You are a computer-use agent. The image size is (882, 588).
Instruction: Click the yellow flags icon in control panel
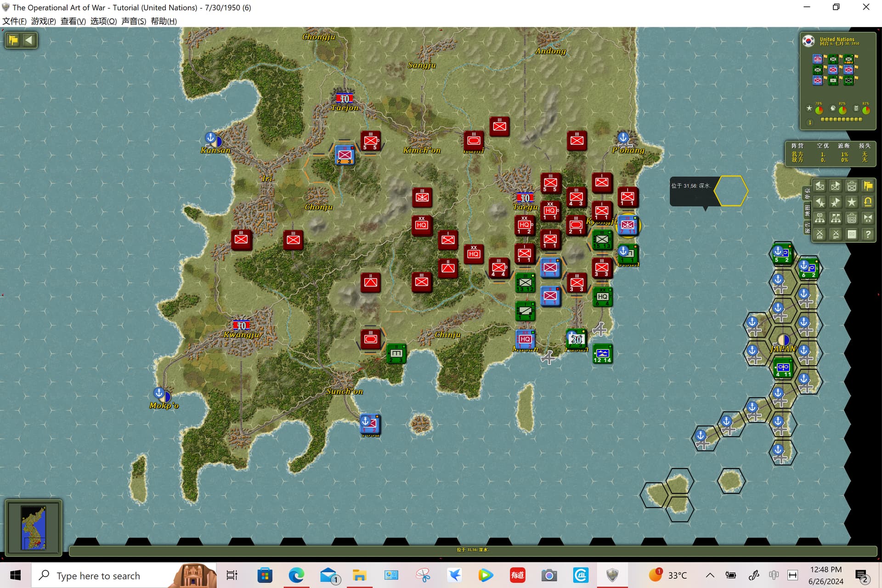[x=868, y=186]
